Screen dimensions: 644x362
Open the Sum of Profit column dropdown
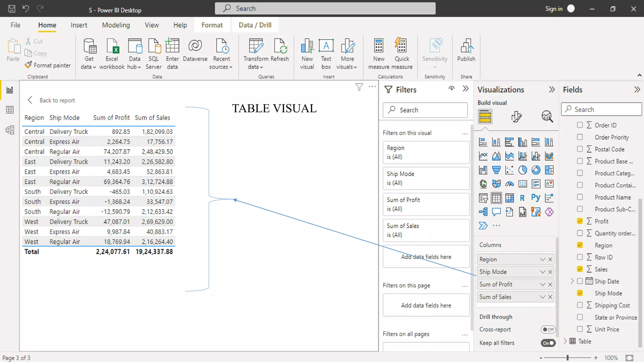(x=542, y=284)
